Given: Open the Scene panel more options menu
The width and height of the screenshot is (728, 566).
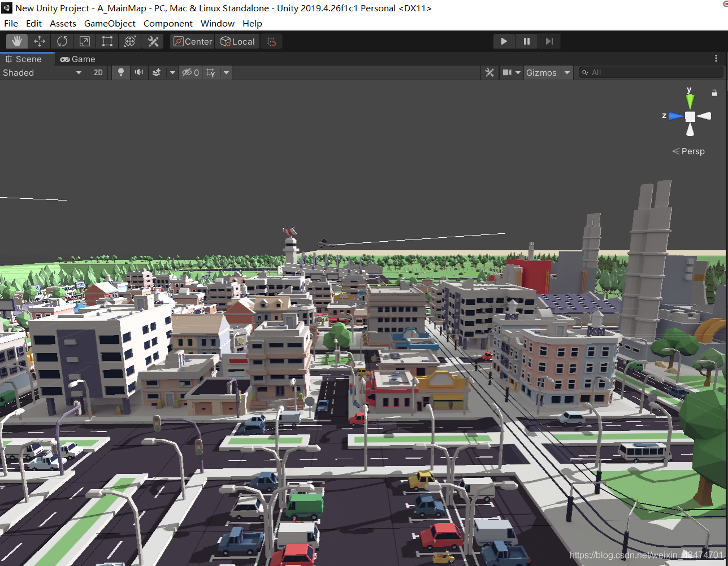Looking at the screenshot, I should coord(716,58).
